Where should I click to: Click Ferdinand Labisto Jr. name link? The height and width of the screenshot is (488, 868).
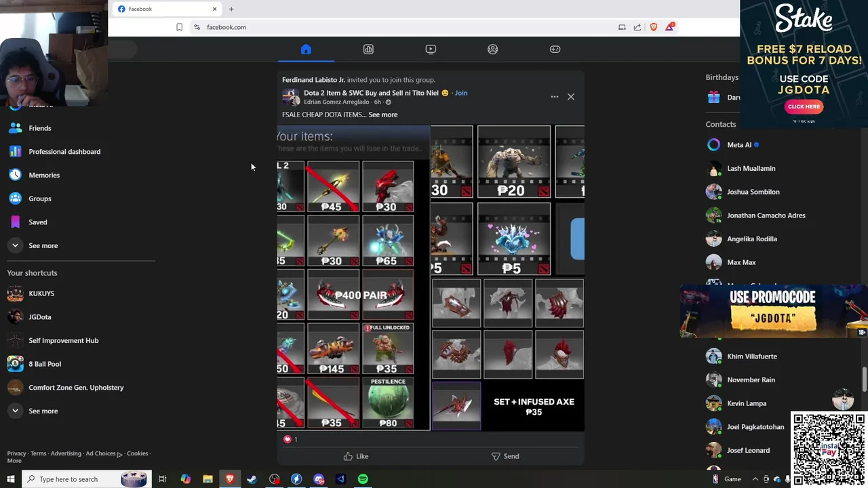(313, 80)
